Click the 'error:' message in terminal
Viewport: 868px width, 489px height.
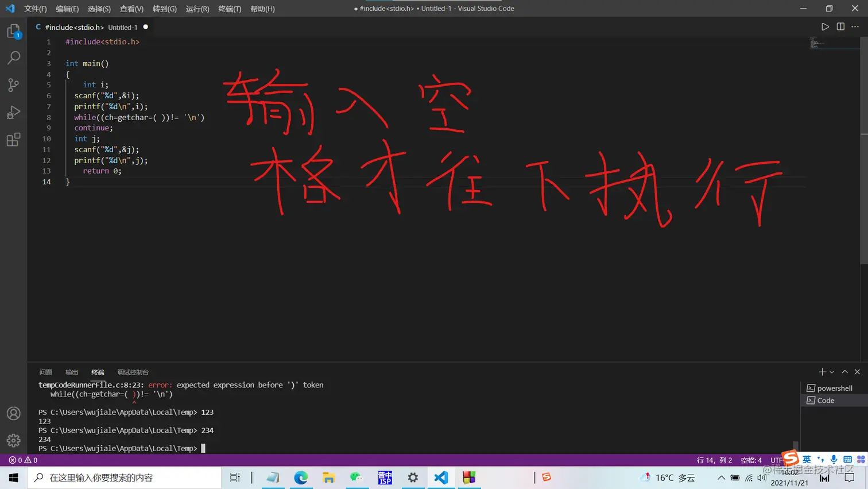[x=160, y=385]
